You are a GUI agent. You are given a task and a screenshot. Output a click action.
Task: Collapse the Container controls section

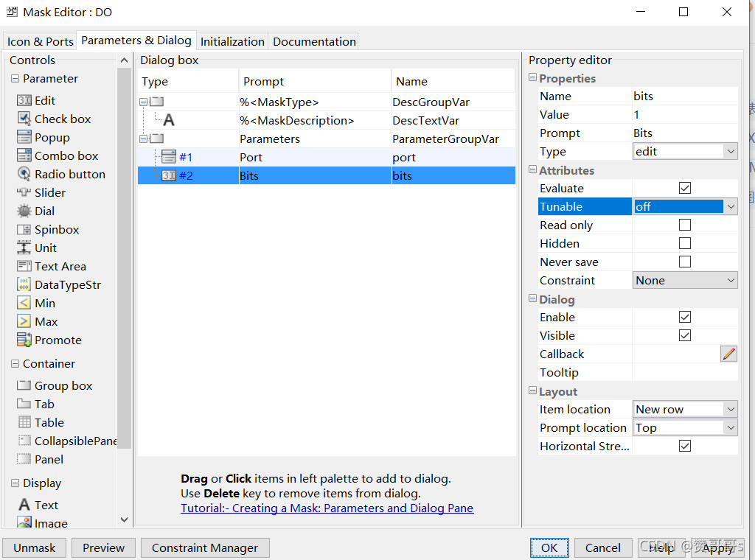click(x=15, y=364)
